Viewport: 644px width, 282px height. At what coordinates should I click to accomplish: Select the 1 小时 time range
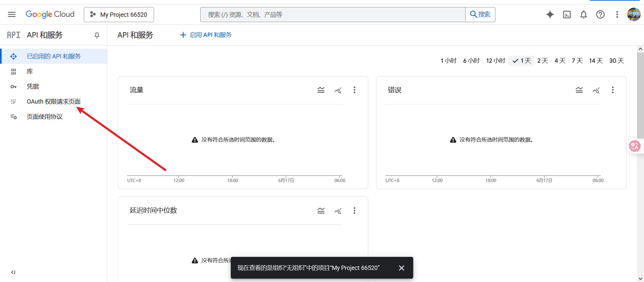tap(448, 61)
